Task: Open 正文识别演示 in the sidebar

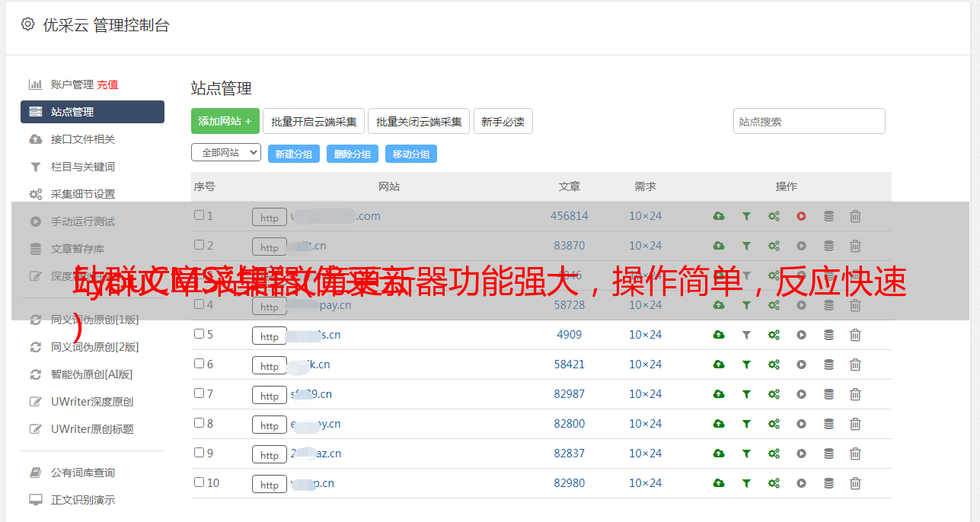Action: click(x=83, y=501)
